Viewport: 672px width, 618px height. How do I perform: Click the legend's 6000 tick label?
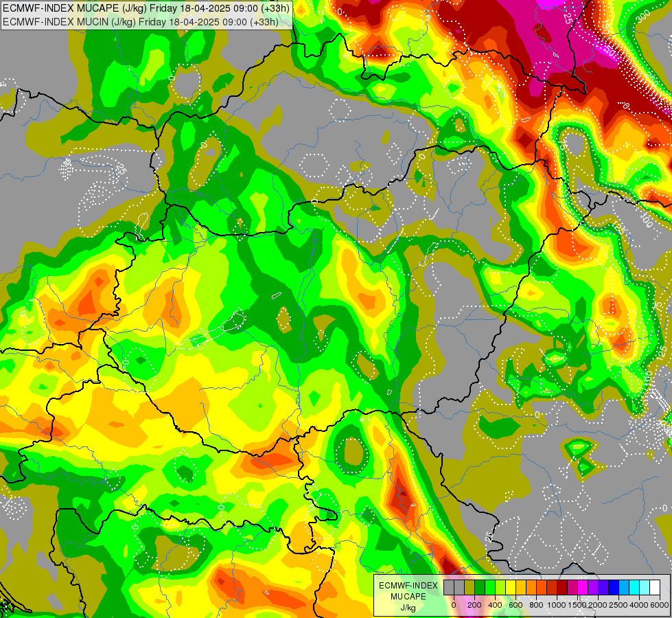[x=660, y=605]
